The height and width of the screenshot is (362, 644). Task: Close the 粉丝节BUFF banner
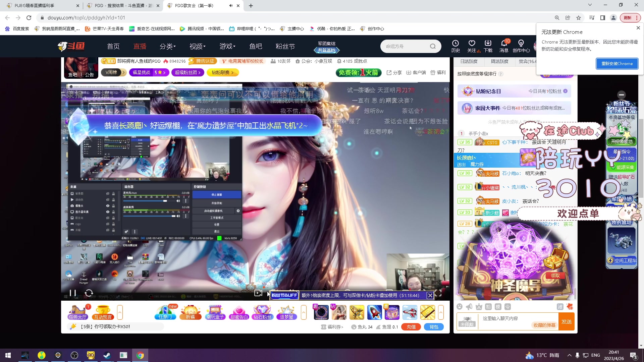point(430,295)
